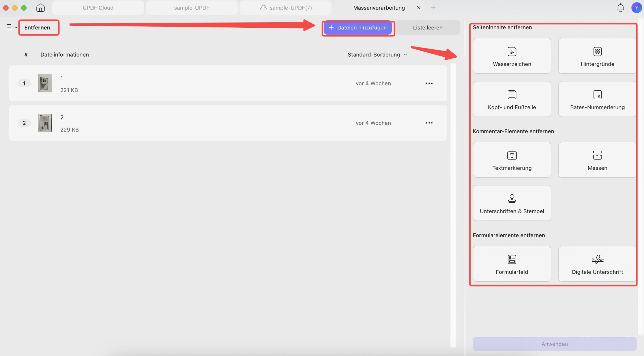
Task: Click the Dateiinformationen column header
Action: pyautogui.click(x=65, y=55)
